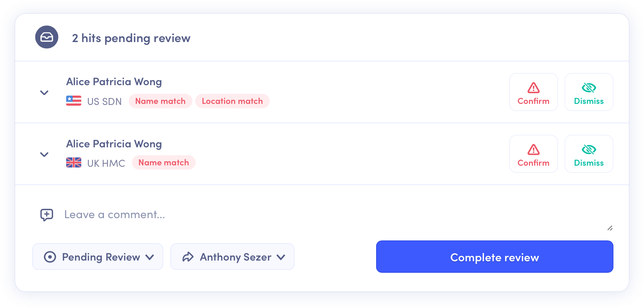Click the Name match tag on US SDN hit
The height and width of the screenshot is (308, 644).
click(160, 101)
